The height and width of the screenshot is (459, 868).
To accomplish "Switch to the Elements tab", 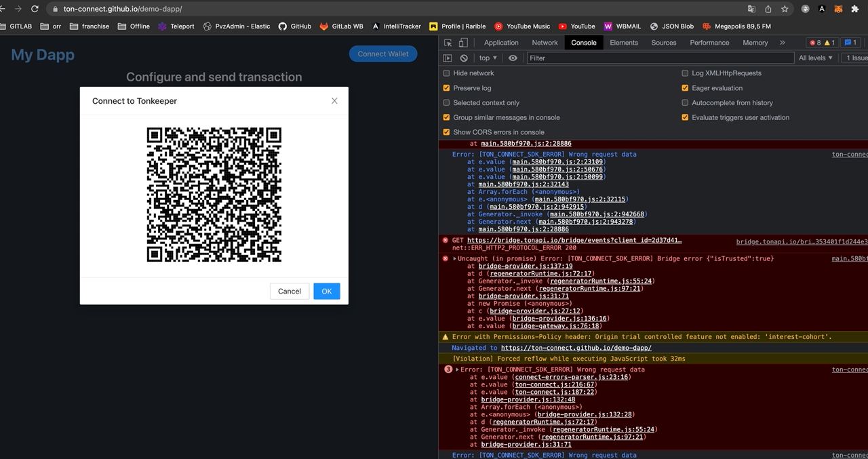I will coord(624,43).
